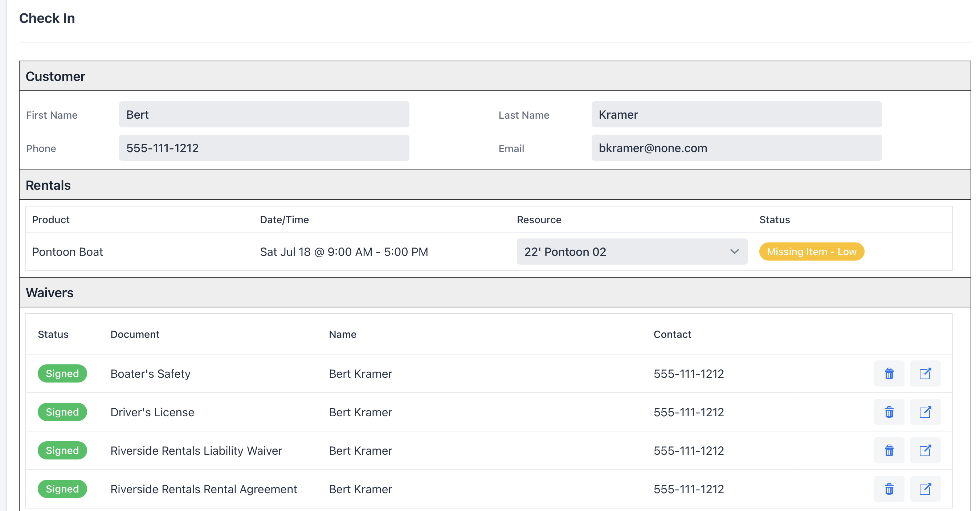The height and width of the screenshot is (511, 980).
Task: Delete Riverside Rentals Liability Waiver row
Action: 889,450
